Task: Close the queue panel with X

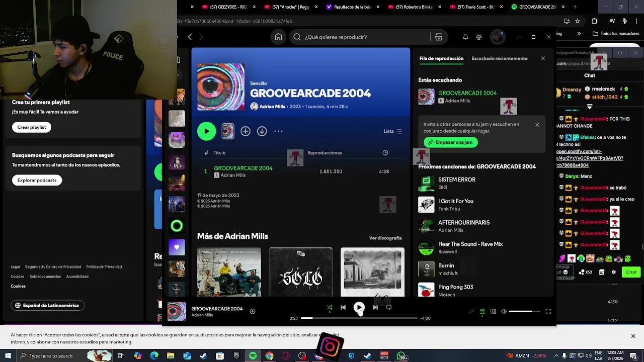Action: pos(543,58)
